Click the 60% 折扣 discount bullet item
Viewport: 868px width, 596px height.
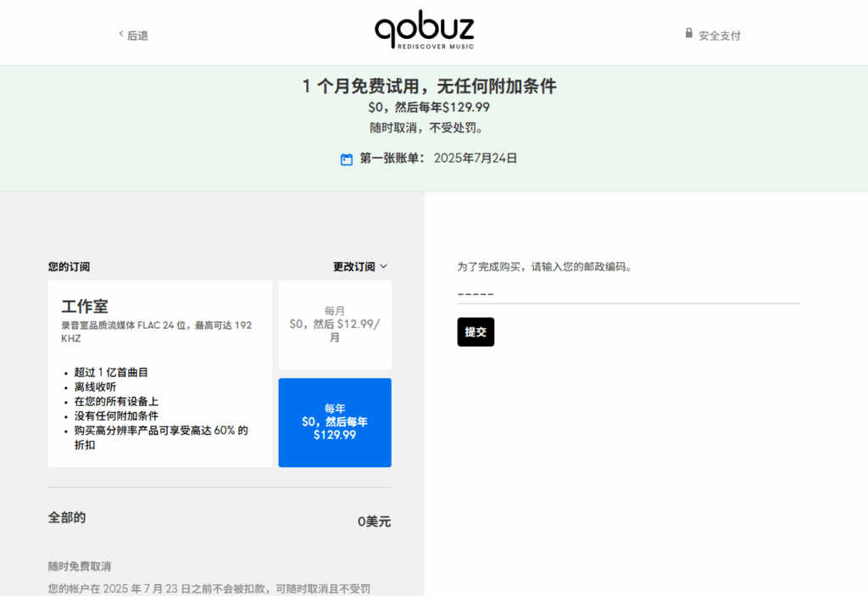tap(161, 437)
